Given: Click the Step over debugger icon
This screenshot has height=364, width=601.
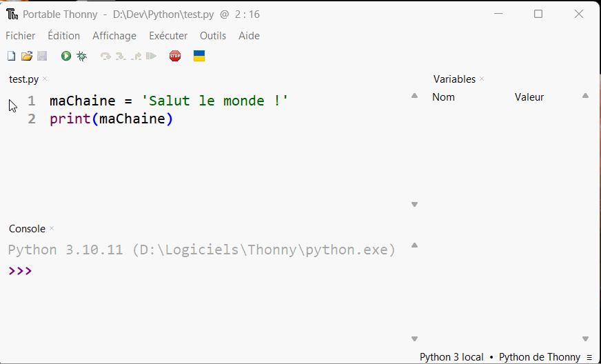Looking at the screenshot, I should click(x=105, y=57).
